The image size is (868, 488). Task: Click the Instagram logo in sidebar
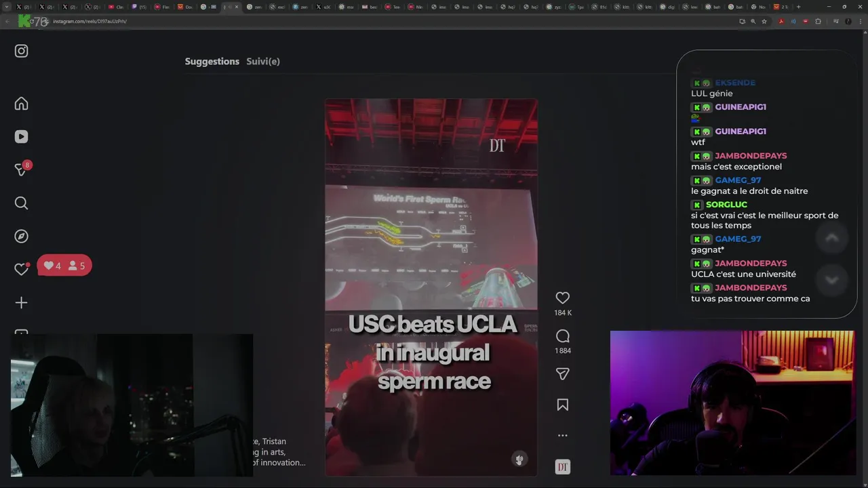22,51
